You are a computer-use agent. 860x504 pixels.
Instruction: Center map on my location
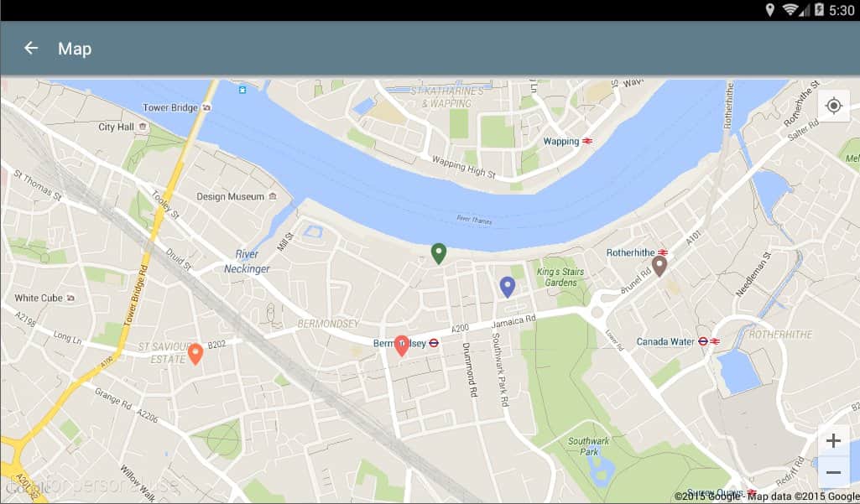pyautogui.click(x=834, y=106)
